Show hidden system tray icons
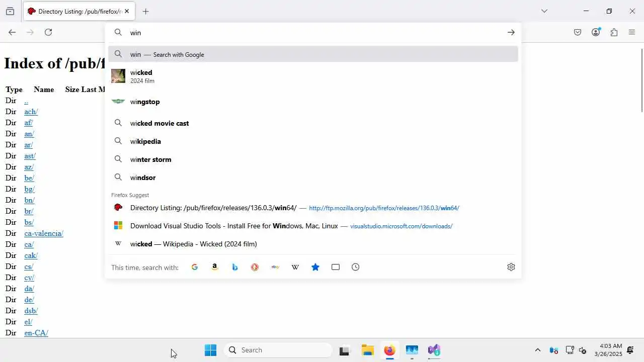 pyautogui.click(x=537, y=350)
